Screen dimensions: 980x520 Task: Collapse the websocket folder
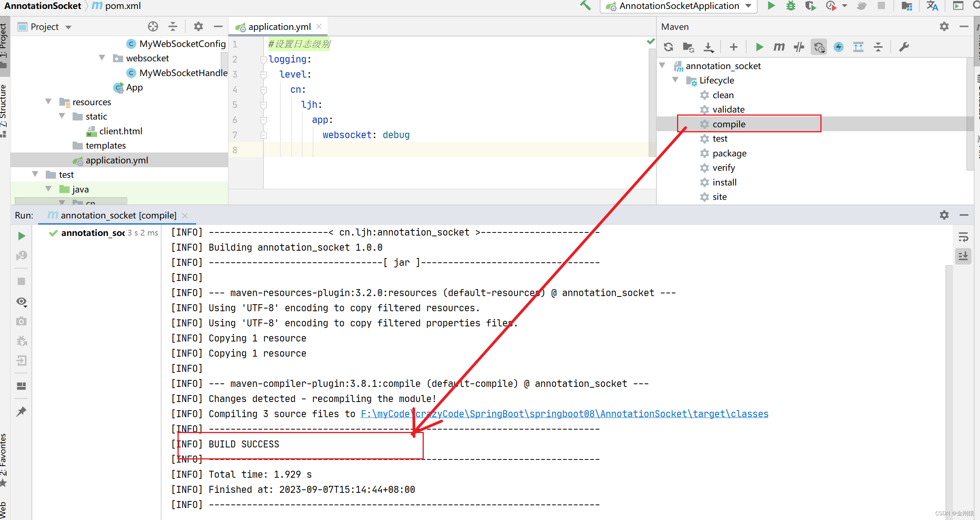click(x=102, y=58)
